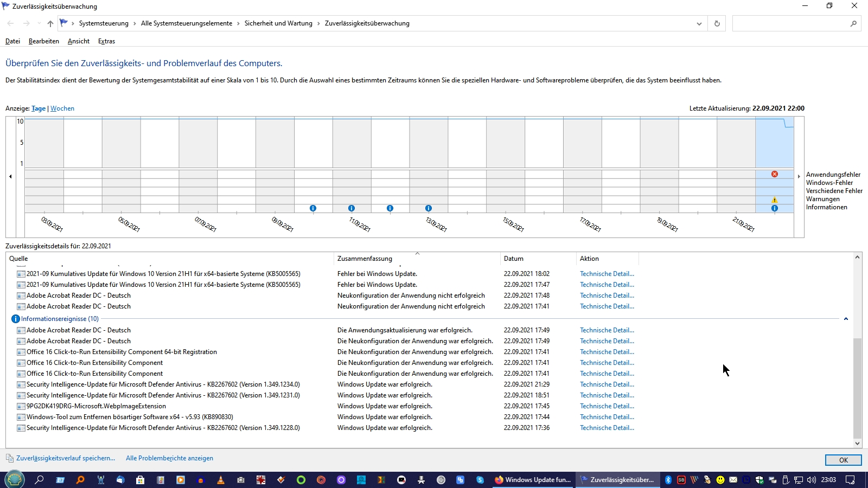Open Technische Details for Windows-Tool KB890830 row
This screenshot has width=868, height=488.
[607, 417]
